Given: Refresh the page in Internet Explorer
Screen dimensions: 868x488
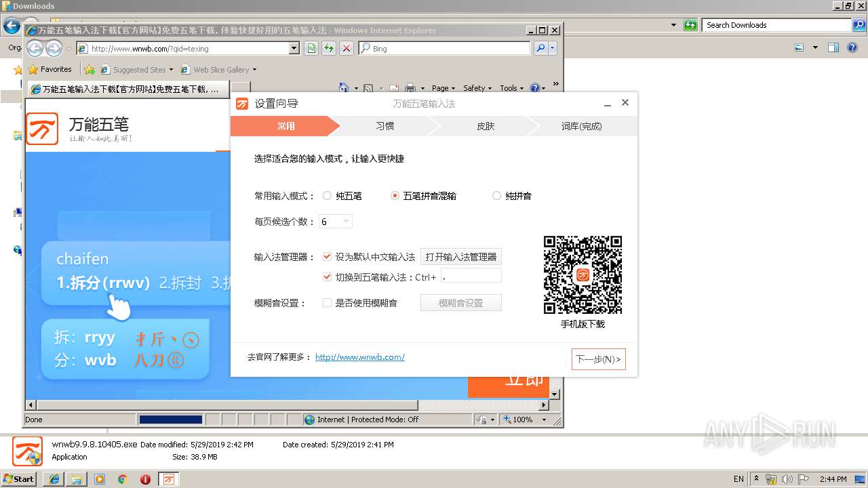Looking at the screenshot, I should coord(329,48).
